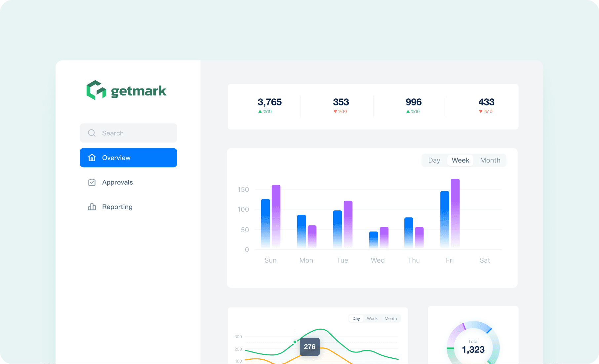This screenshot has width=599, height=364.
Task: Click the green up arrow under 996
Action: click(x=408, y=112)
